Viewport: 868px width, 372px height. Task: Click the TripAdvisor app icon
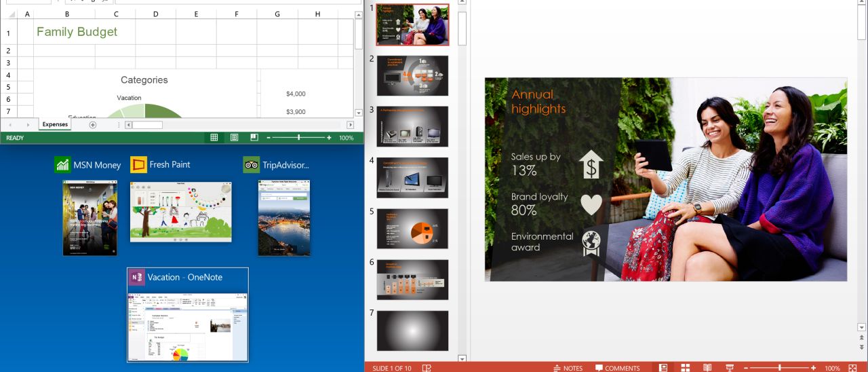(252, 164)
